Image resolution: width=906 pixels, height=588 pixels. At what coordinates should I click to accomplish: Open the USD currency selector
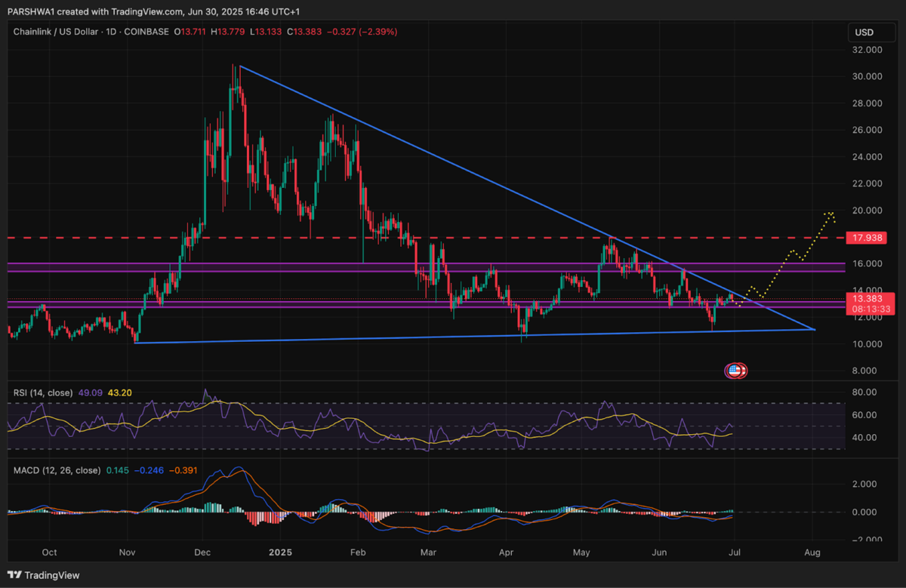(x=863, y=32)
